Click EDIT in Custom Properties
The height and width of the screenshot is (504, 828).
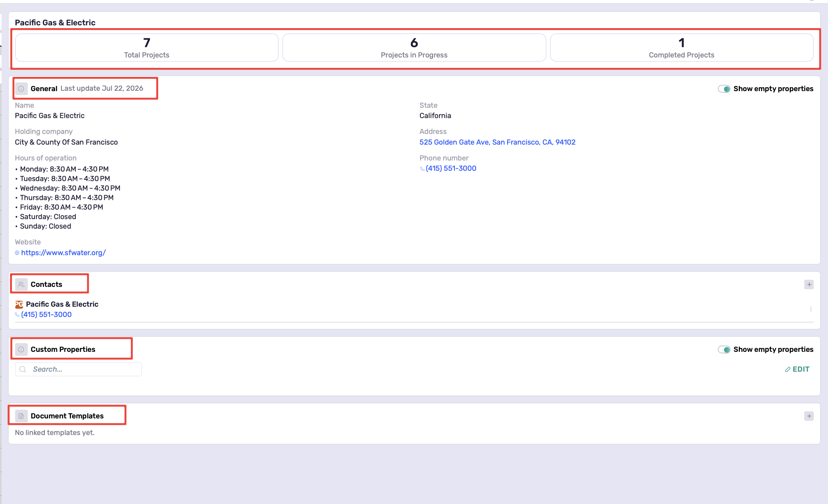[797, 369]
